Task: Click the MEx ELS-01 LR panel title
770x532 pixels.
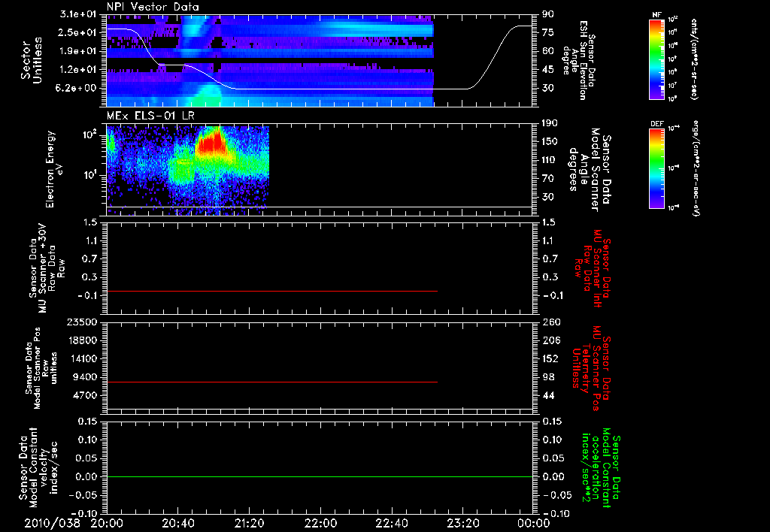Action: point(150,116)
